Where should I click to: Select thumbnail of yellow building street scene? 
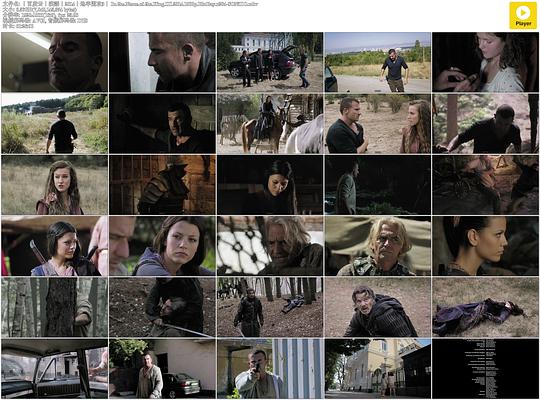(x=378, y=368)
